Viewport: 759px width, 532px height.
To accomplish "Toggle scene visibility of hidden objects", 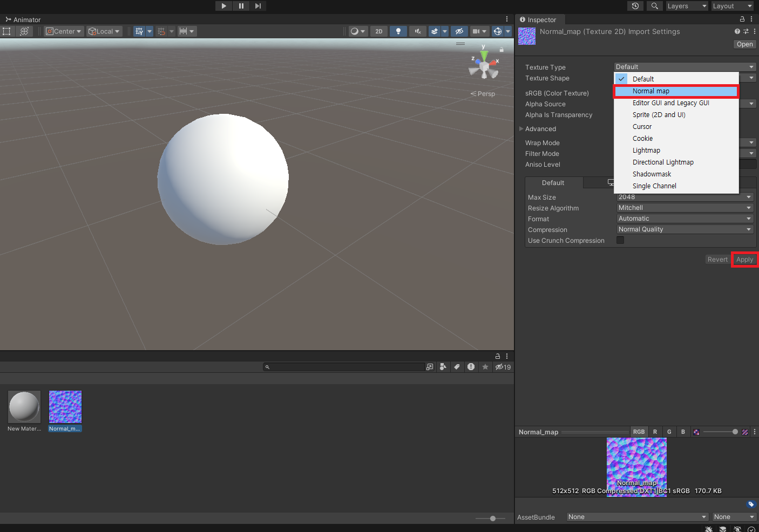I will 459,31.
